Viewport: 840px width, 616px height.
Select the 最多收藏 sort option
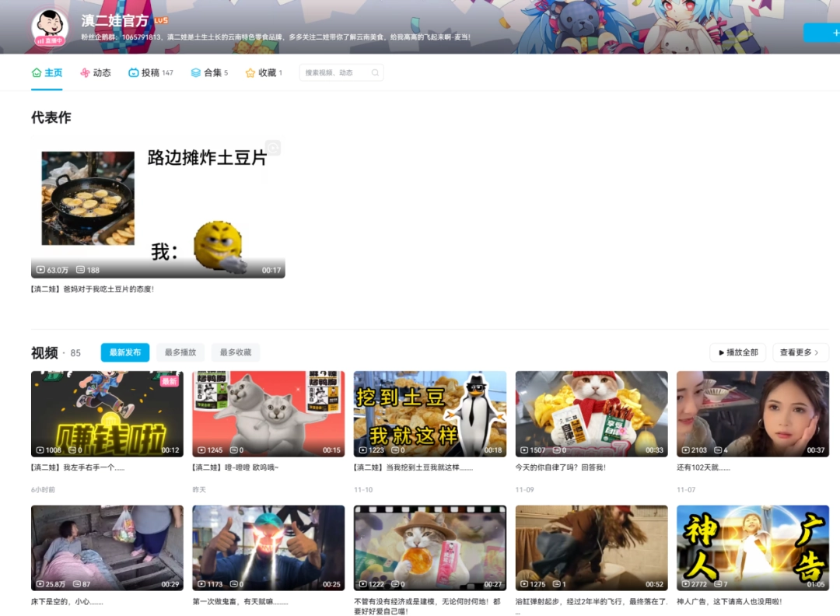(235, 352)
